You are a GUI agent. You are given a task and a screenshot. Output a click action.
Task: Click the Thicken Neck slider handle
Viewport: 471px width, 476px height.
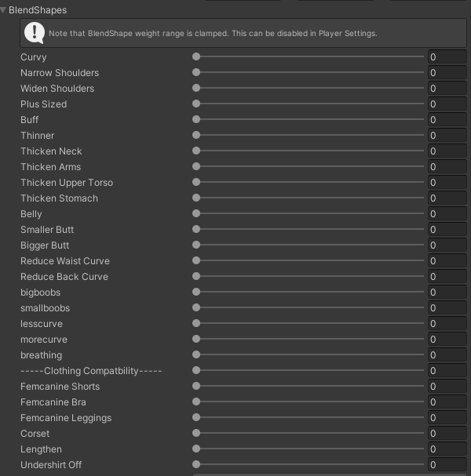coord(196,151)
